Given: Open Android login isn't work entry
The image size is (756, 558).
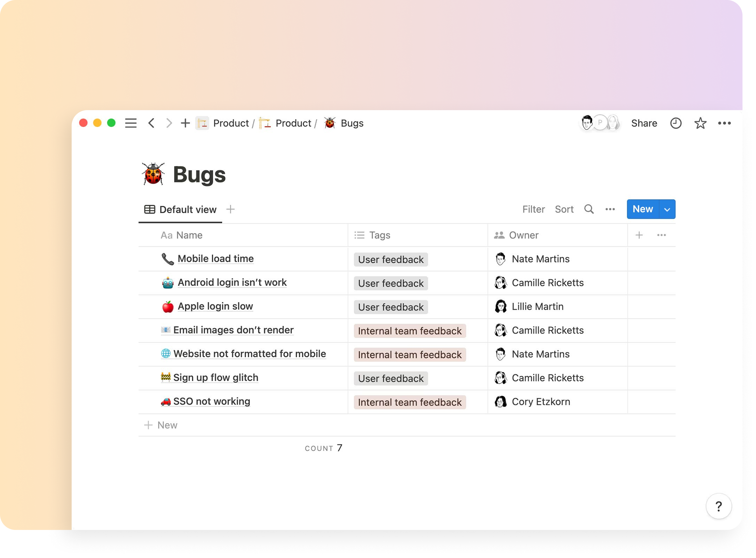Looking at the screenshot, I should pos(232,282).
